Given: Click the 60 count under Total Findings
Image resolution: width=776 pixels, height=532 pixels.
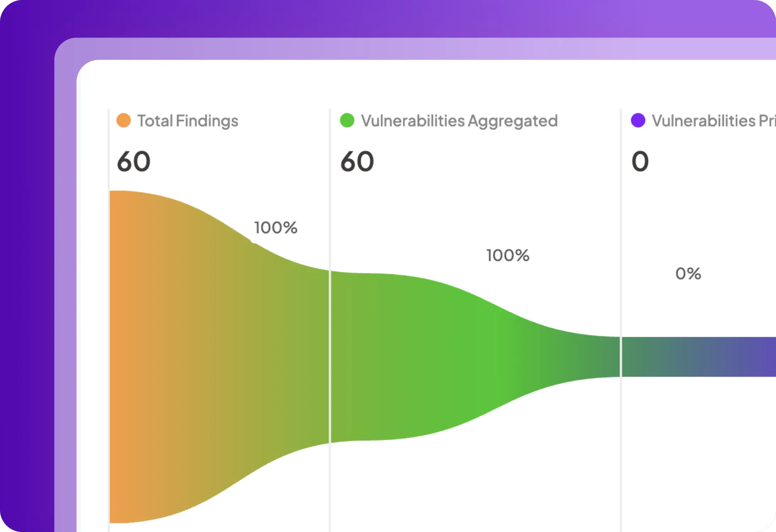Looking at the screenshot, I should click(134, 161).
